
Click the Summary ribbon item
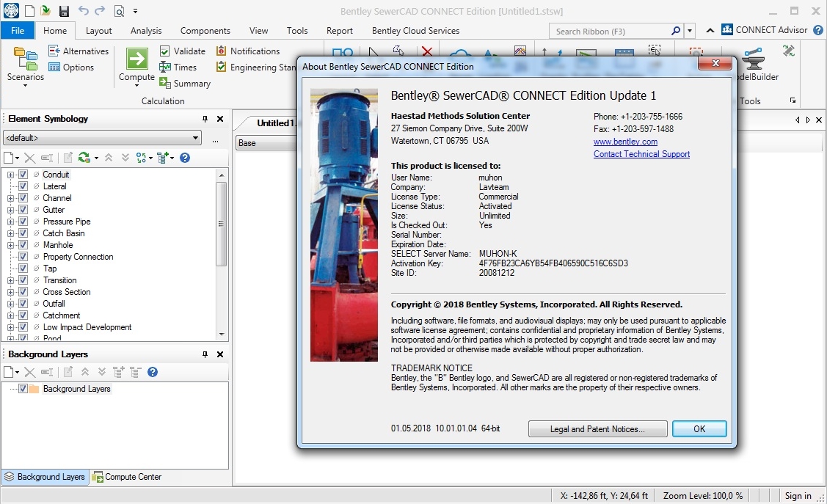point(185,84)
